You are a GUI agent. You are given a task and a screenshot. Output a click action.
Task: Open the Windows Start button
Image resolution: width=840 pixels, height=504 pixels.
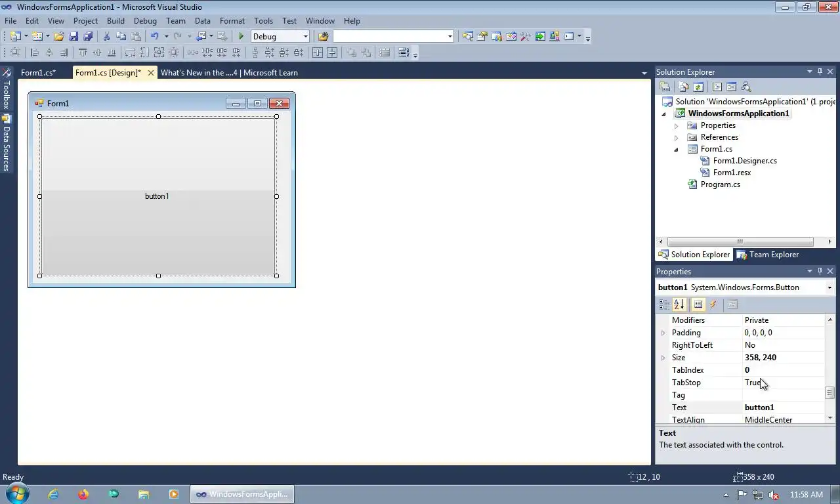[x=16, y=494]
